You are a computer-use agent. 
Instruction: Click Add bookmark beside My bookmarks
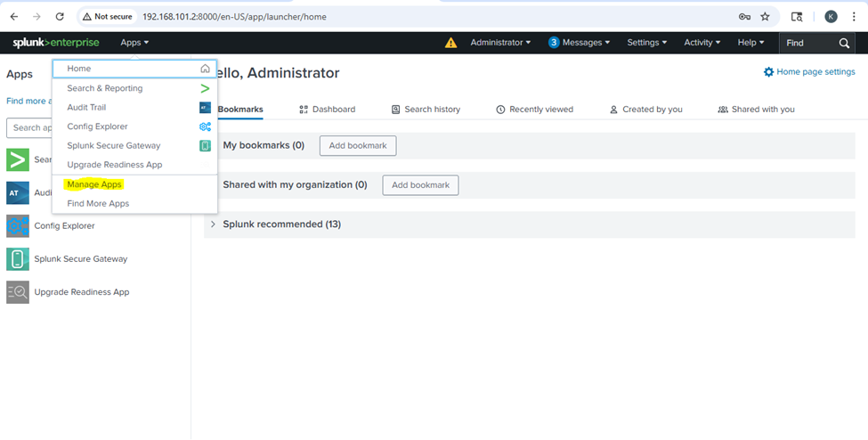(x=358, y=146)
